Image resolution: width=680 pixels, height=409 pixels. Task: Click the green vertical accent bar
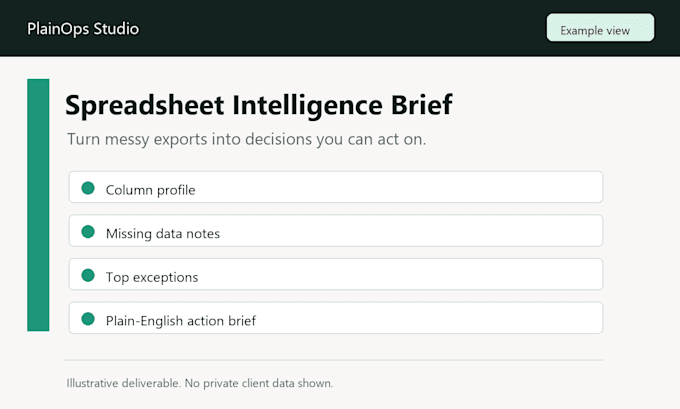38,205
